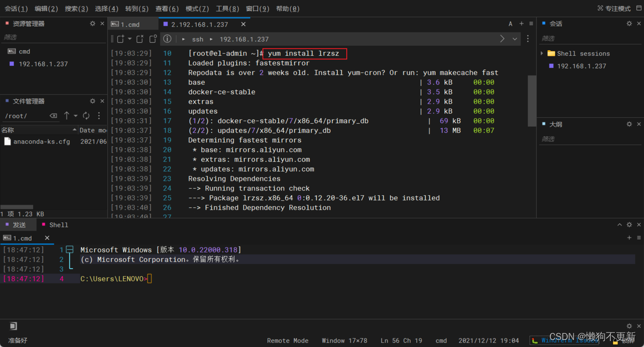Click the font size A icon in tab bar
This screenshot has width=644, height=347.
point(510,24)
